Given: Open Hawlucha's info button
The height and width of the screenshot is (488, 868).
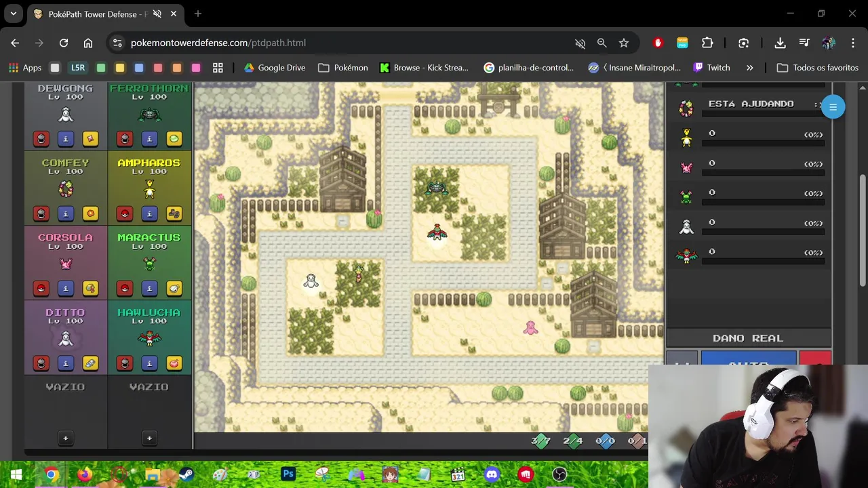Looking at the screenshot, I should pos(149,363).
